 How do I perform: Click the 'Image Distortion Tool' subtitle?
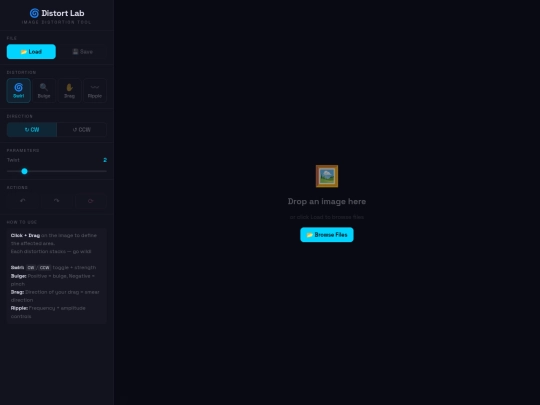click(56, 22)
